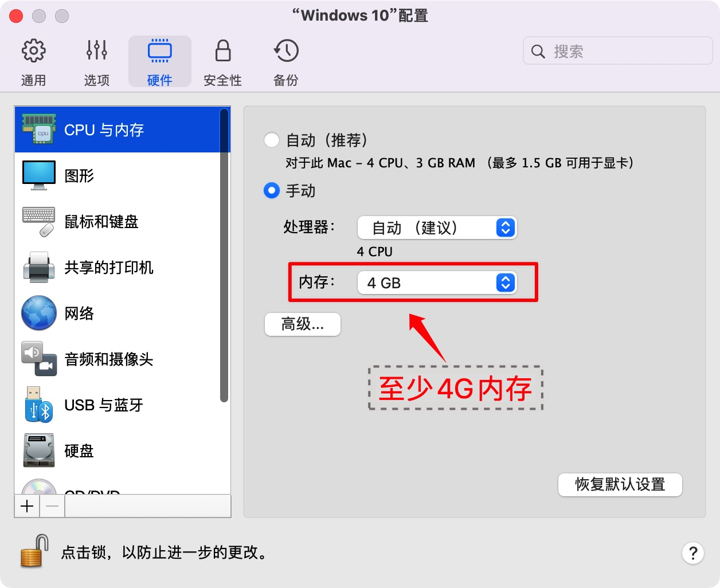
Task: Click the red close window button
Action: (16, 16)
